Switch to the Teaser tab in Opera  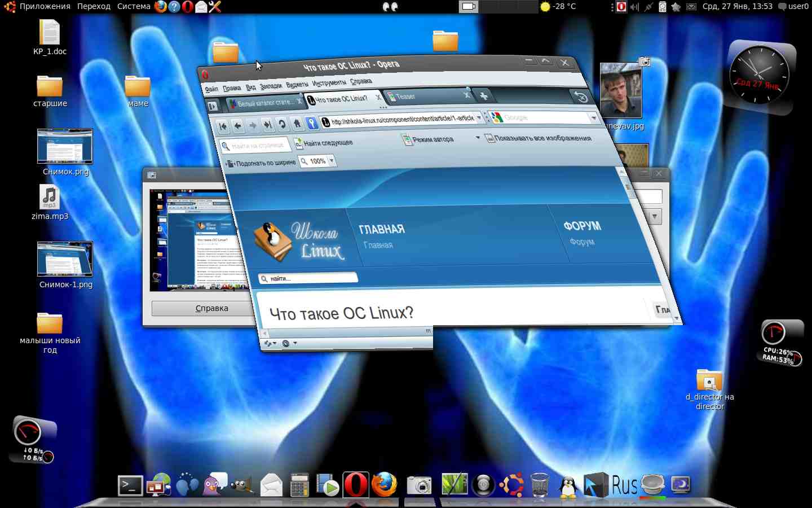coord(428,96)
